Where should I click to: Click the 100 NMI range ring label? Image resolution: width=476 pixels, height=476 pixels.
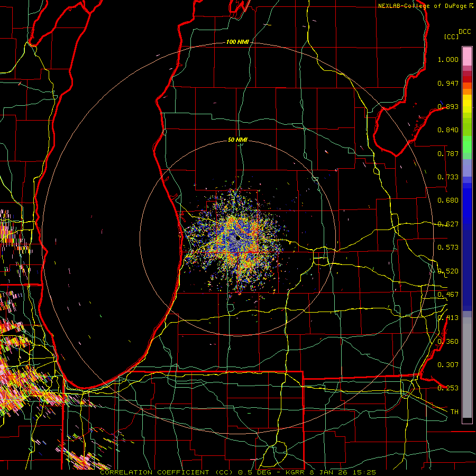(x=237, y=42)
